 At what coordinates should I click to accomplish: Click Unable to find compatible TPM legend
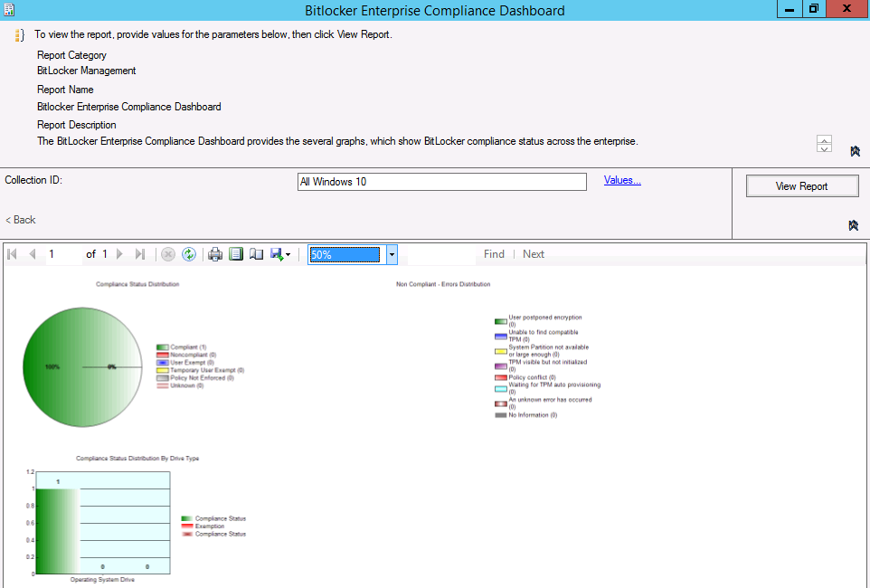coord(536,336)
